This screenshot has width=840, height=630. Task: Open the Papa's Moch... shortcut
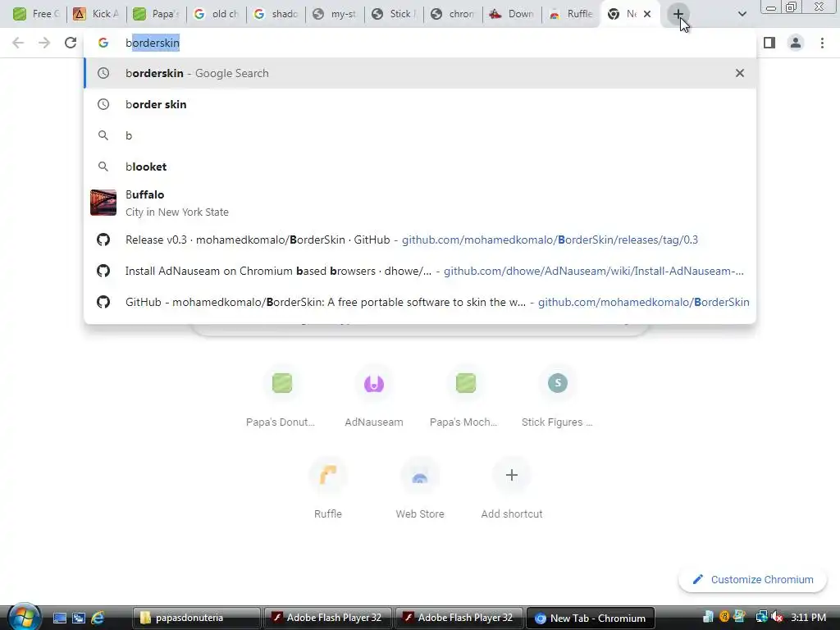tap(466, 398)
